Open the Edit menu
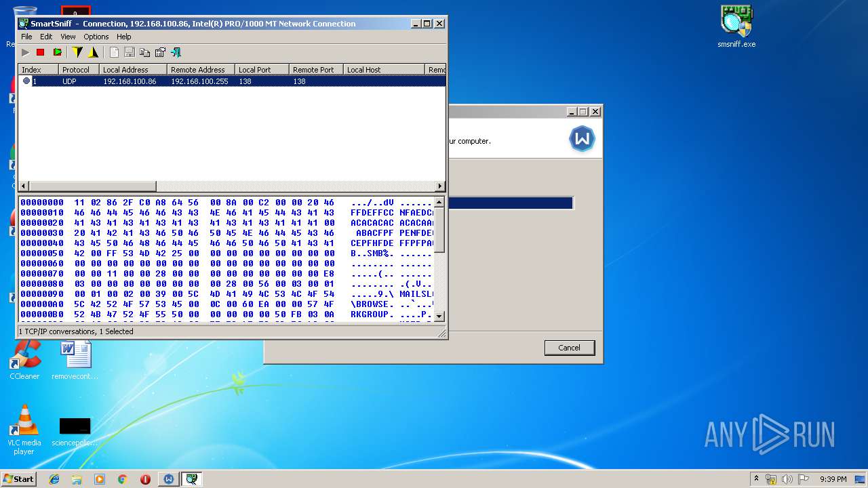Image resolution: width=868 pixels, height=488 pixels. 46,37
